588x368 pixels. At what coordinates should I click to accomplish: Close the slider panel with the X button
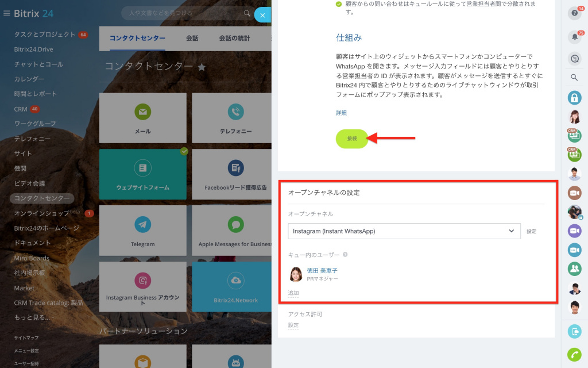pyautogui.click(x=262, y=16)
